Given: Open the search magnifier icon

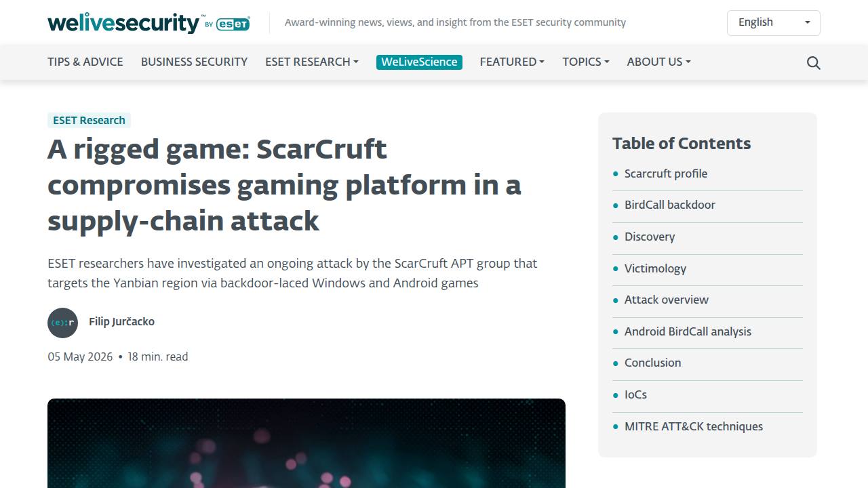Looking at the screenshot, I should tap(813, 63).
